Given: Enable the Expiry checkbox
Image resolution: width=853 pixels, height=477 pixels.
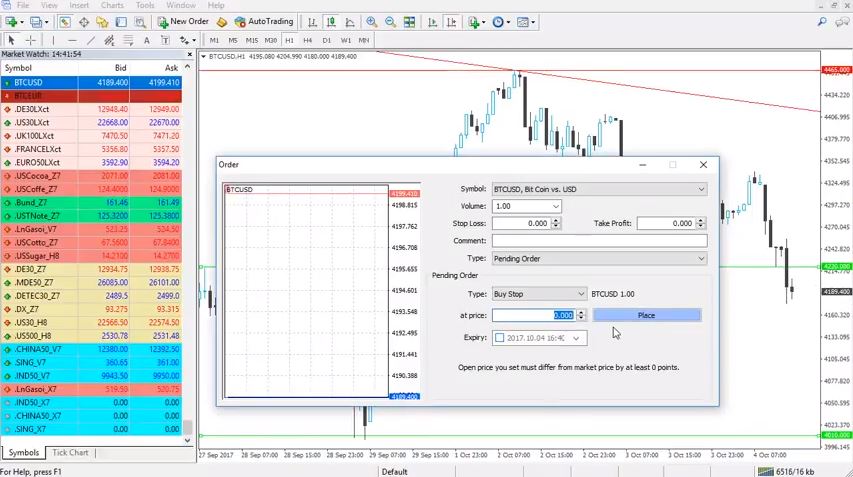Looking at the screenshot, I should (500, 338).
